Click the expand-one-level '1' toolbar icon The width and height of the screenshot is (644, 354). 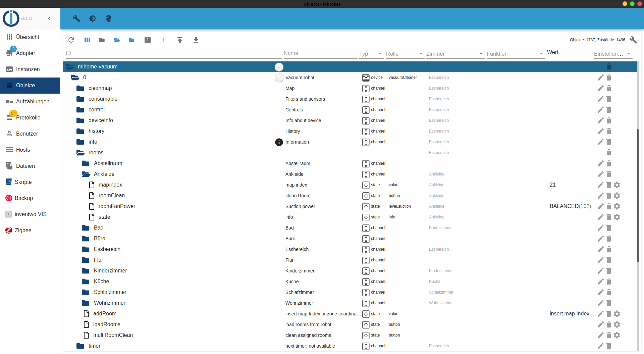[x=148, y=40]
